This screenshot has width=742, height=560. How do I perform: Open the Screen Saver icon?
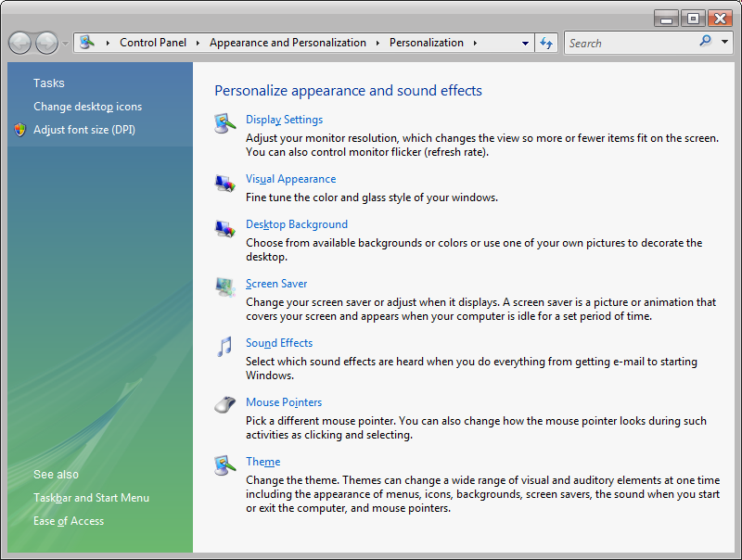224,287
